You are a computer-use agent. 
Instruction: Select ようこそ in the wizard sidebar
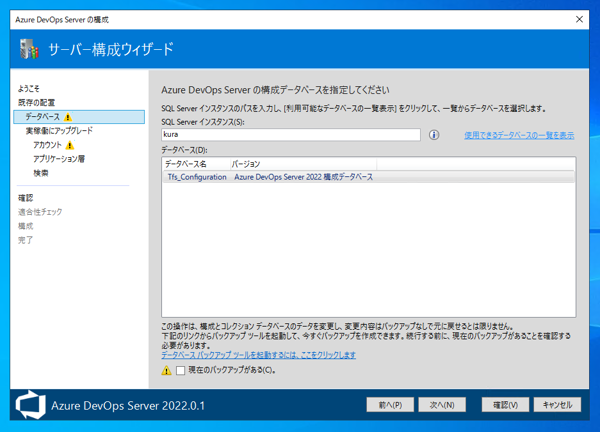(x=29, y=88)
